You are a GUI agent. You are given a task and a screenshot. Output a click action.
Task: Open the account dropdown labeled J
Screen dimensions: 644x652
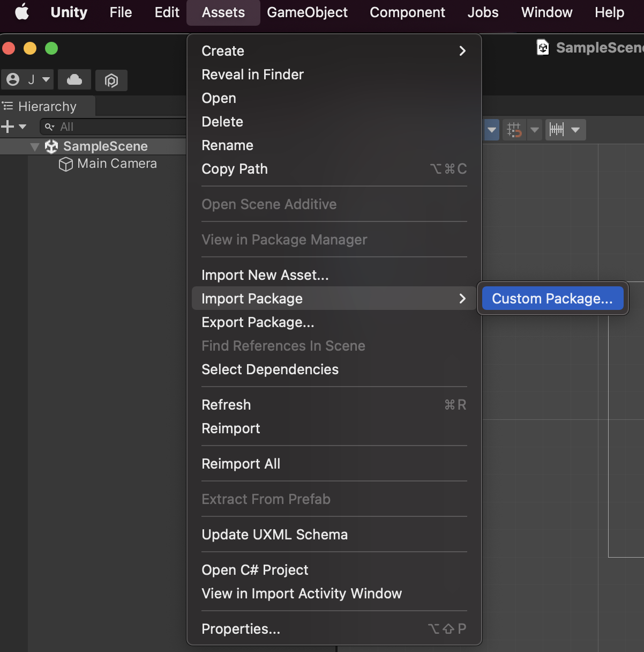tap(28, 80)
